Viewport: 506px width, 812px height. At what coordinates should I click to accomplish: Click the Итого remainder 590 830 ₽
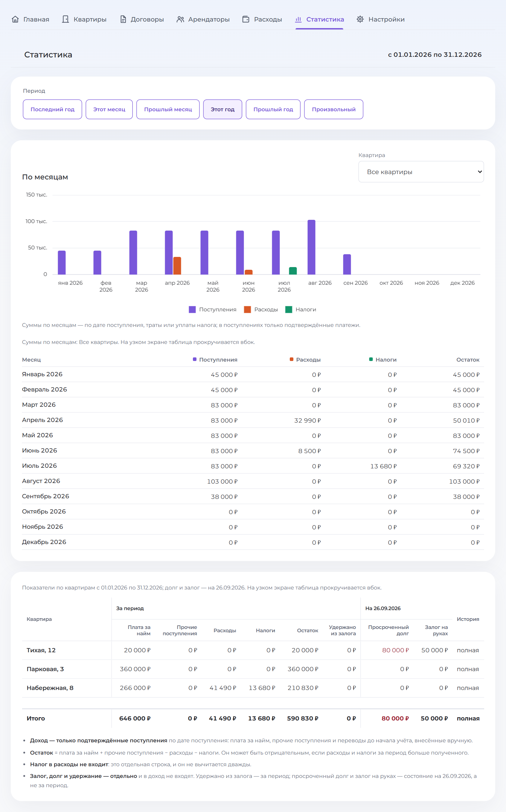point(303,718)
